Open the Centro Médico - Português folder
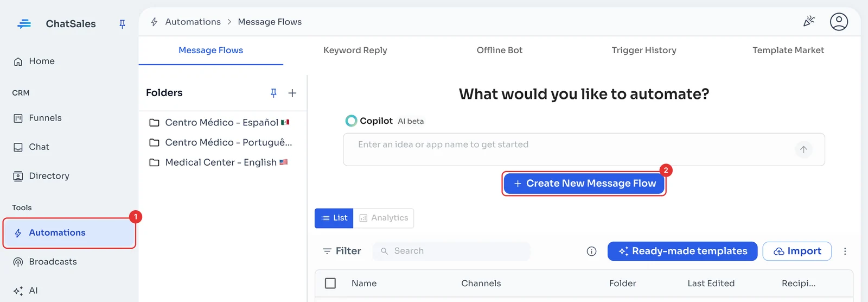This screenshot has width=868, height=302. 220,143
